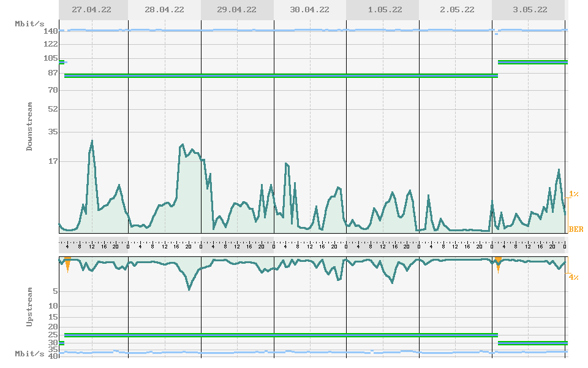Click the vertical Upstream axis label
588x368 pixels.
[x=29, y=305]
